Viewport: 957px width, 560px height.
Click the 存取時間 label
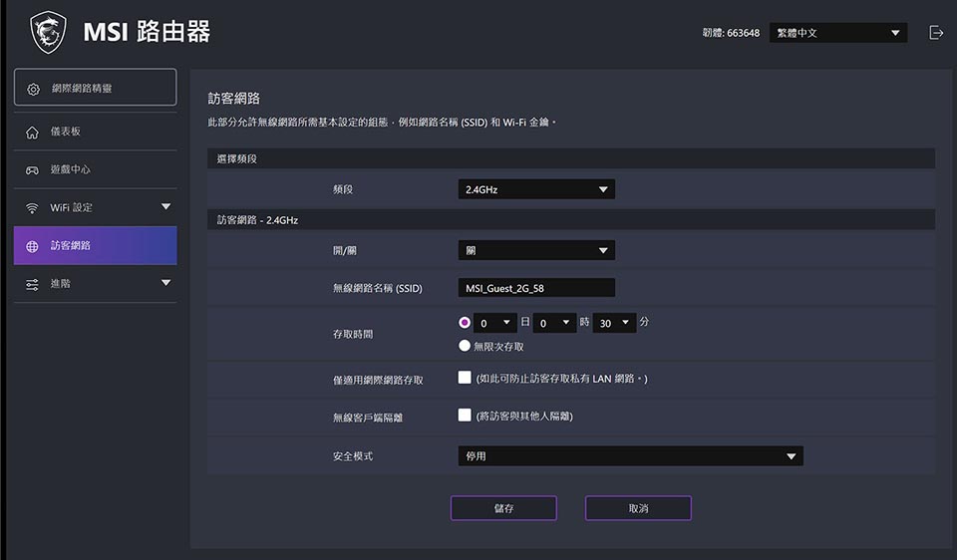coord(353,334)
